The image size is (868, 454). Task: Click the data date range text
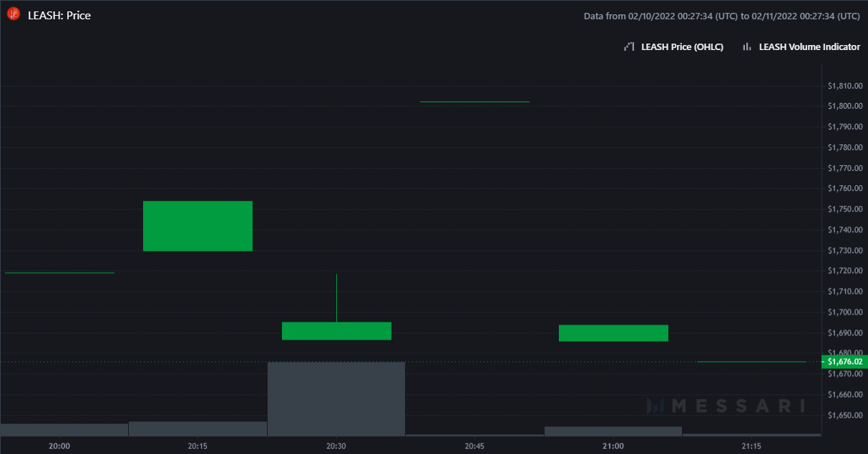pyautogui.click(x=722, y=16)
